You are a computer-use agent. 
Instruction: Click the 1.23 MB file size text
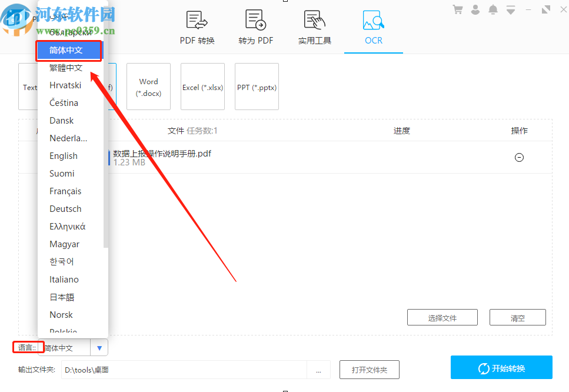(129, 162)
